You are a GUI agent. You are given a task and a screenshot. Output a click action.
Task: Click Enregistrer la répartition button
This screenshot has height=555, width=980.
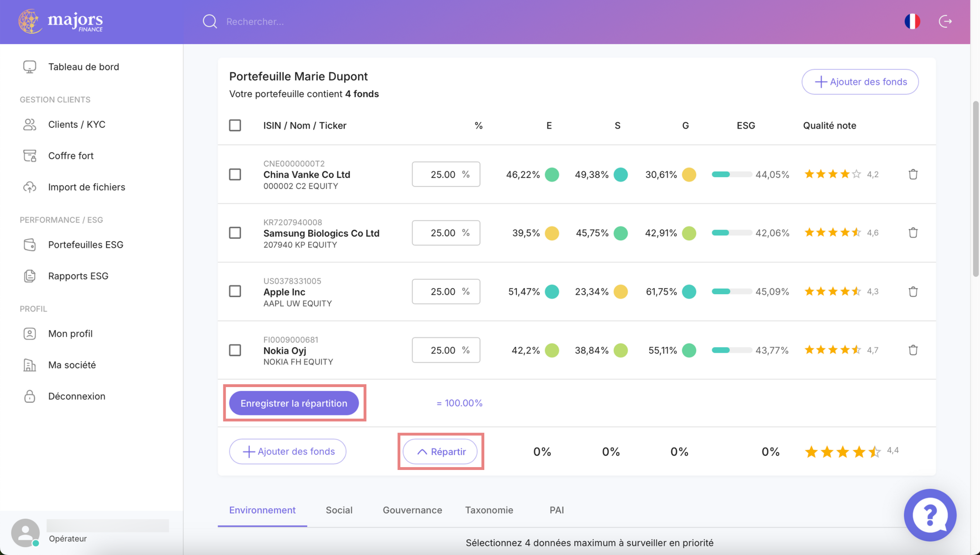(294, 403)
